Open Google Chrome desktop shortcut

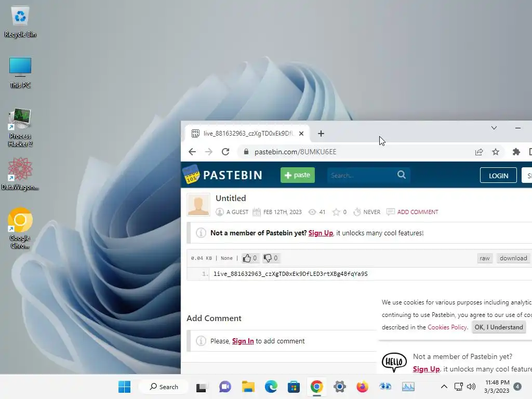pos(20,228)
